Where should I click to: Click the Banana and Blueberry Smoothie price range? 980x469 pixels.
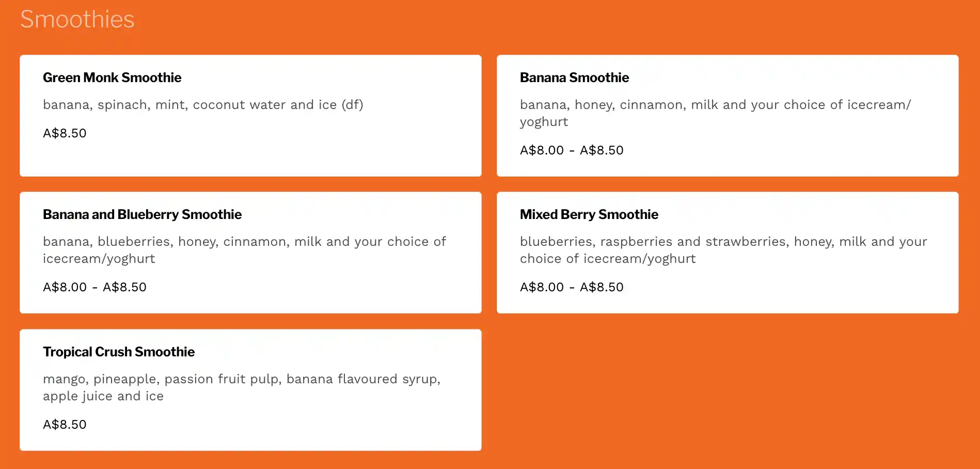[94, 287]
